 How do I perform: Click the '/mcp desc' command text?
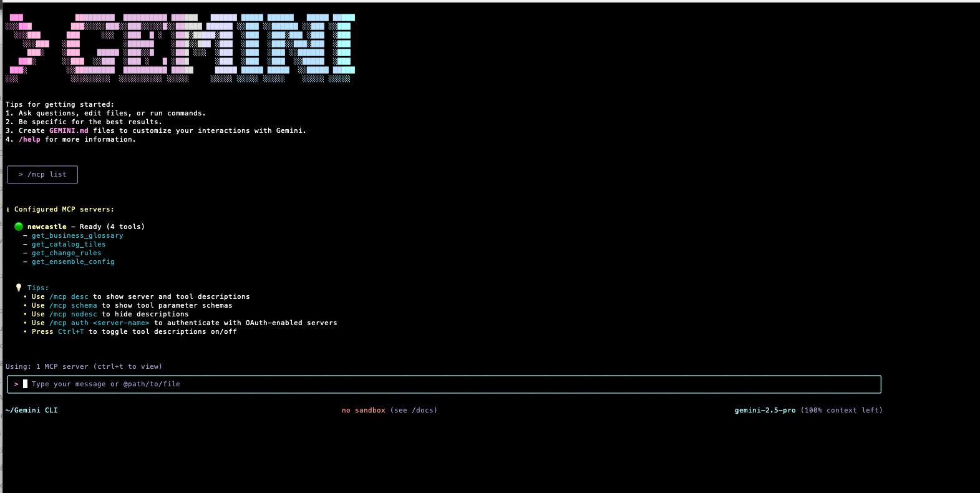(x=69, y=297)
